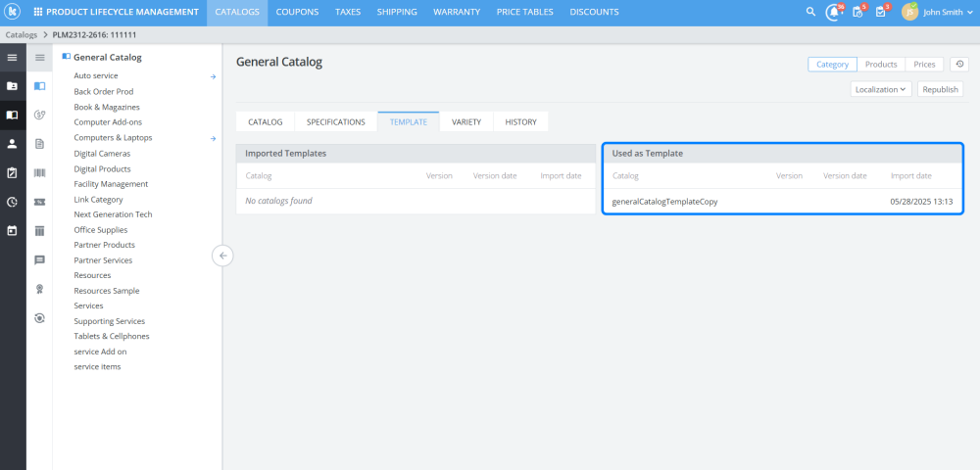Viewport: 980px width, 470px height.
Task: Open the SHIPPING menu
Action: [x=397, y=12]
